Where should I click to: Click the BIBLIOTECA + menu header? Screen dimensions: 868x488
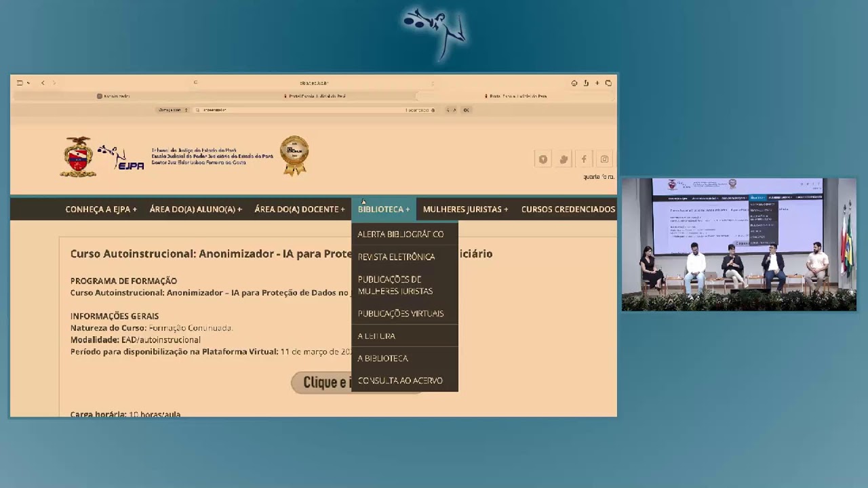coord(384,209)
